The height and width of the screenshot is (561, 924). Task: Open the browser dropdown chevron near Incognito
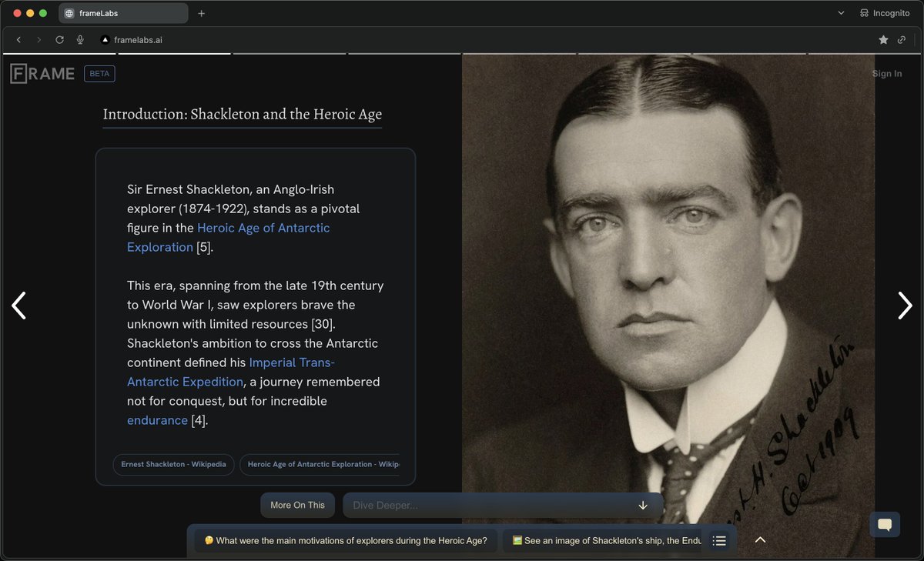coord(841,13)
